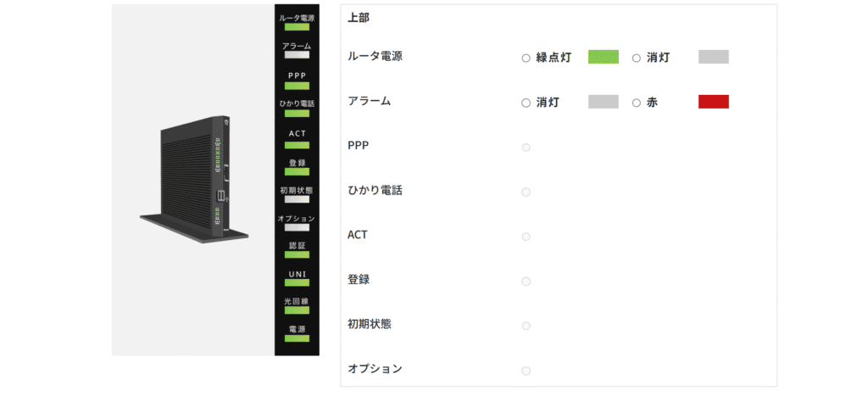Click the 登録 lamp in LED panel
The image size is (868, 402).
(x=297, y=171)
